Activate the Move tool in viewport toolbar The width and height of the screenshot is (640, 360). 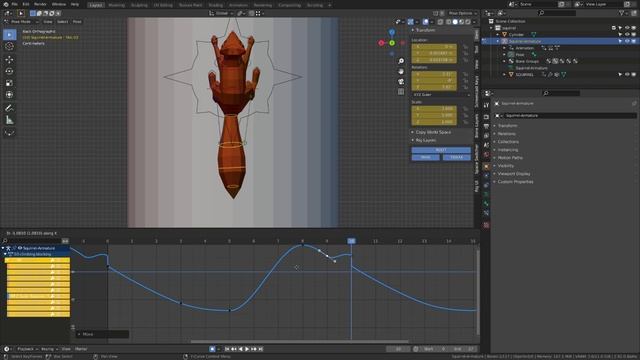pos(9,59)
